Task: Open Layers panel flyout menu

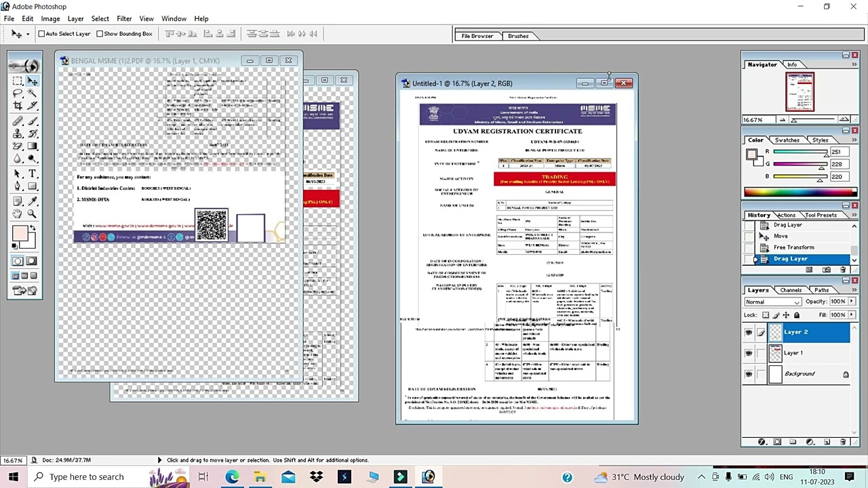Action: point(854,290)
